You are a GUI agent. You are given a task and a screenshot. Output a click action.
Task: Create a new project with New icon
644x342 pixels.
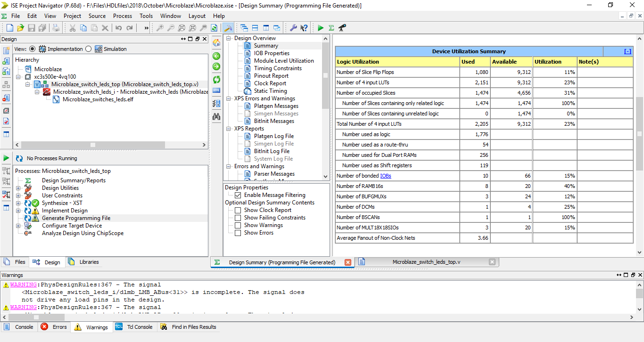coord(9,28)
